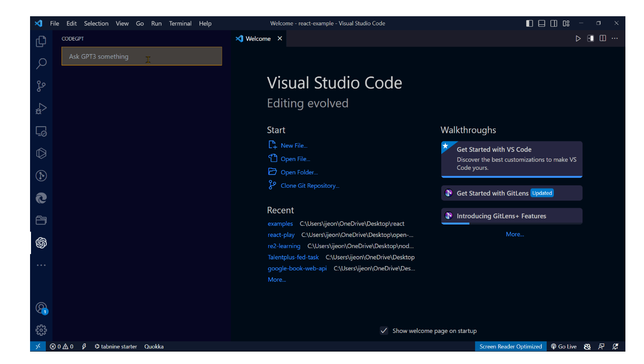Open the Accounts icon with badge
The height and width of the screenshot is (364, 644).
pyautogui.click(x=41, y=308)
